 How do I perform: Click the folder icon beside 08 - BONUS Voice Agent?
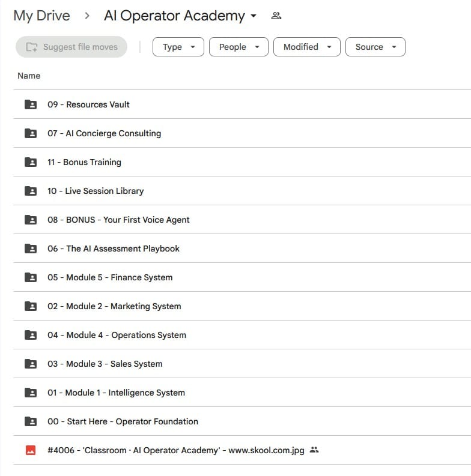point(31,220)
